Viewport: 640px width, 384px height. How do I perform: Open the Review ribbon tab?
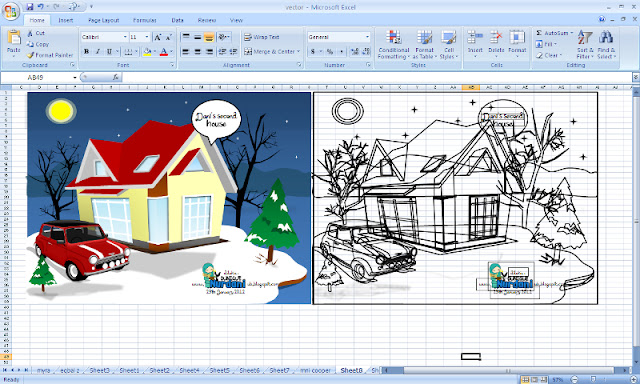[207, 20]
